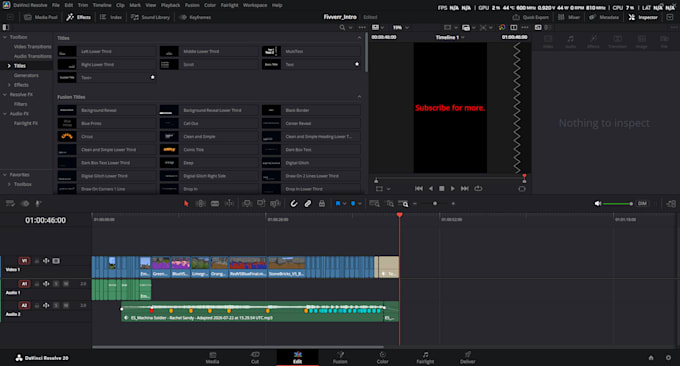Select the V1 destination control

(x=24, y=261)
